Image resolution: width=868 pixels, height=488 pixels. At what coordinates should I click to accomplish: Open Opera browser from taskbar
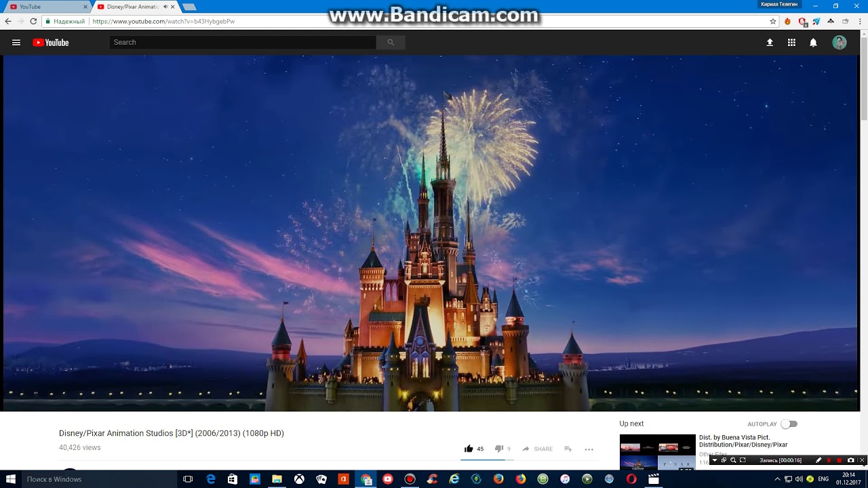pyautogui.click(x=631, y=479)
